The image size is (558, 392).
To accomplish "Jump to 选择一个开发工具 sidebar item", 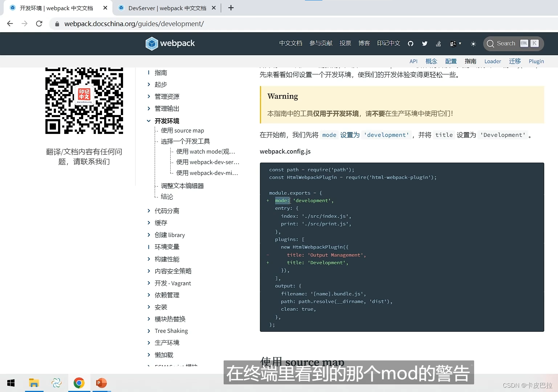I will (x=185, y=142).
